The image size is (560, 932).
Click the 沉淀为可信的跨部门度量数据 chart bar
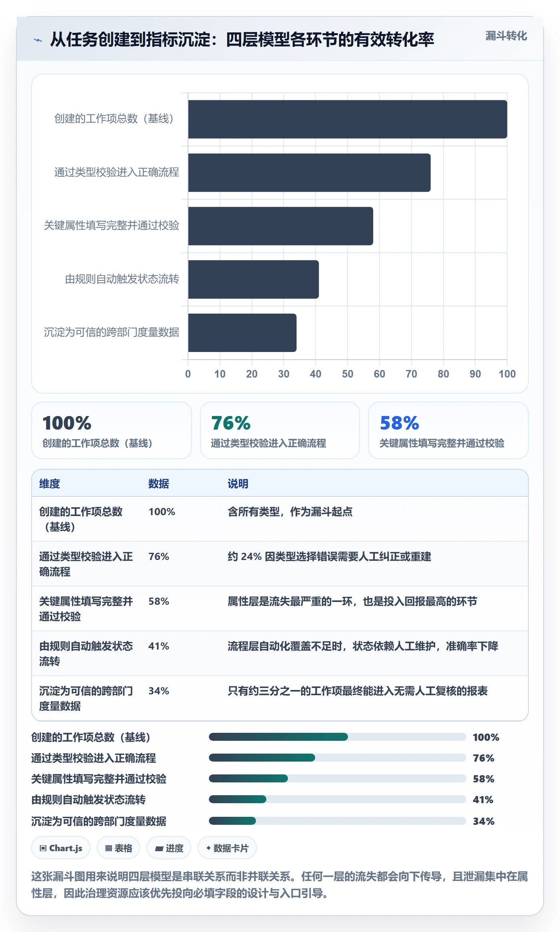click(x=242, y=333)
